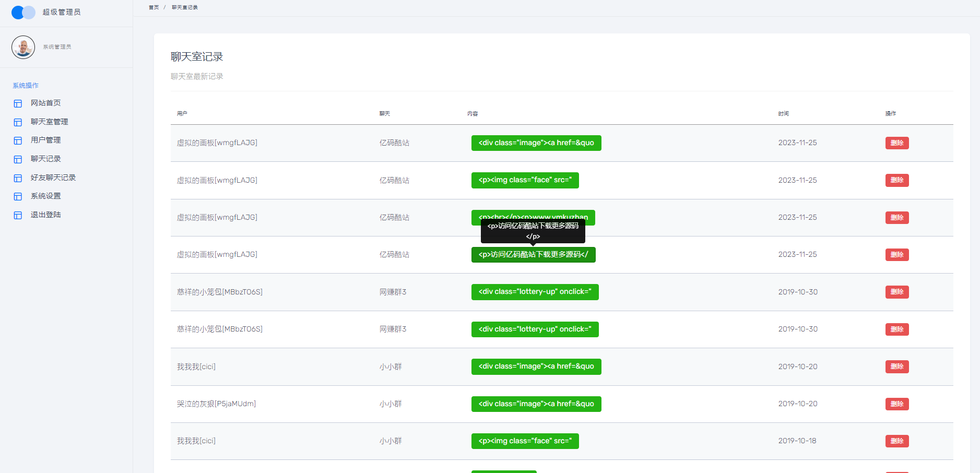The width and height of the screenshot is (980, 473).
Task: Delete the 2019-10-18 record by 我我我
Action: tap(896, 441)
